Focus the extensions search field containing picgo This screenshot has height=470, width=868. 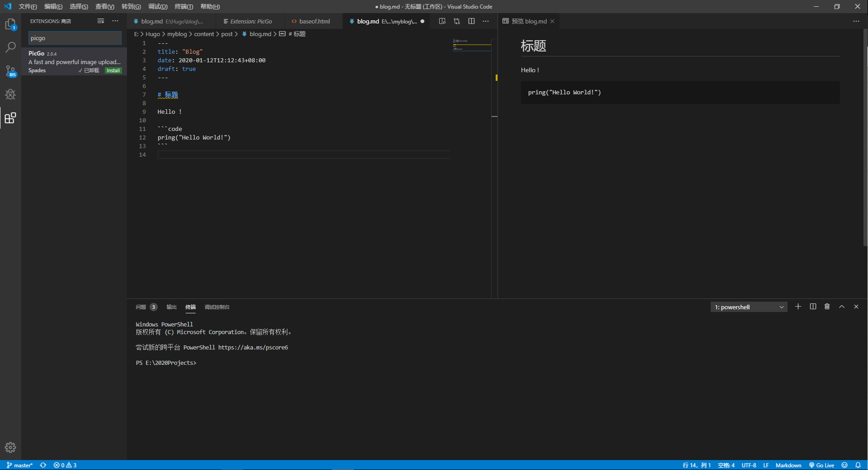tap(75, 38)
